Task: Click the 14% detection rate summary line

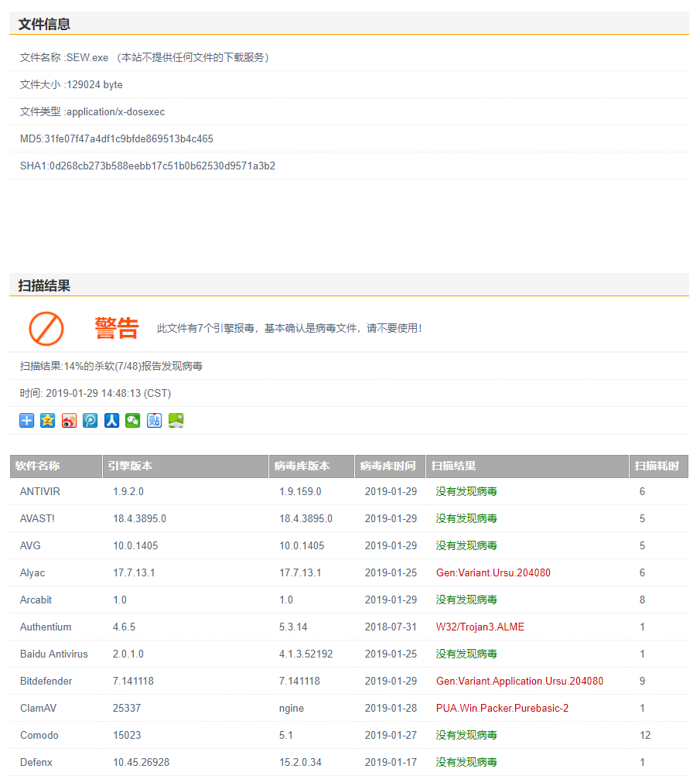Action: tap(111, 366)
